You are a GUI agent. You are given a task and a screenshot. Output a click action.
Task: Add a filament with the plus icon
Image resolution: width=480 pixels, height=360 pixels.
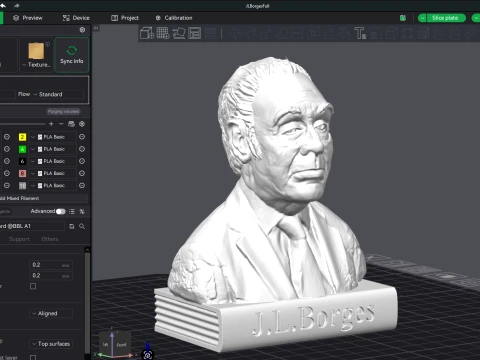tap(51, 124)
